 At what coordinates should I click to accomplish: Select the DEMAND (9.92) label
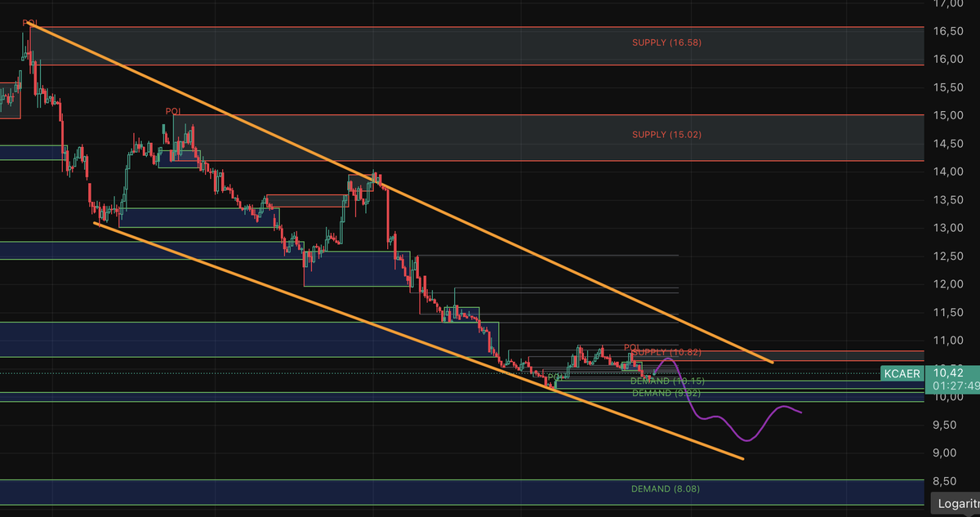click(667, 393)
